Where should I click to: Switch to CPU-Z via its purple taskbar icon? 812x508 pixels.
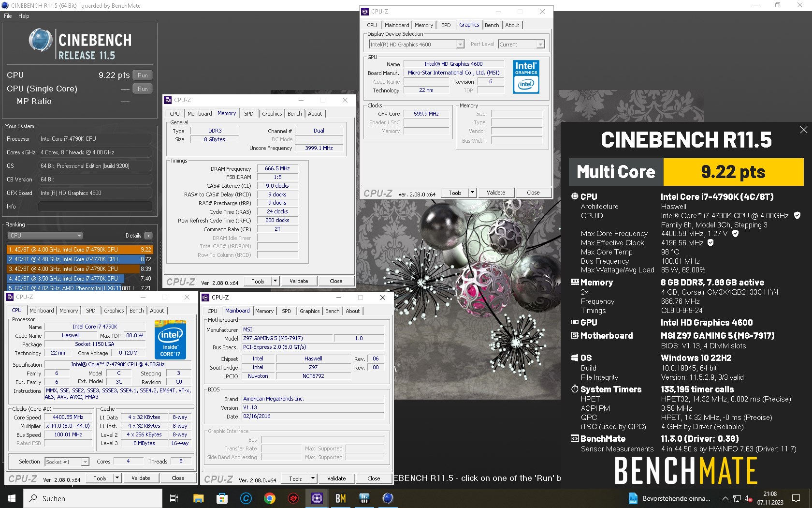pos(317,498)
